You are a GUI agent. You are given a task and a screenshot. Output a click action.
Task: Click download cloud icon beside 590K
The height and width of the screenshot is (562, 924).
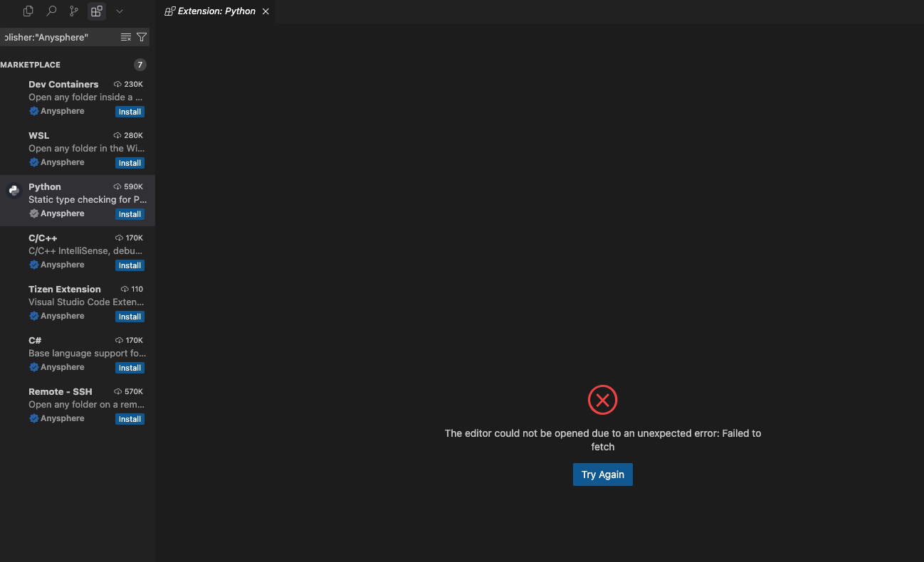coord(117,186)
